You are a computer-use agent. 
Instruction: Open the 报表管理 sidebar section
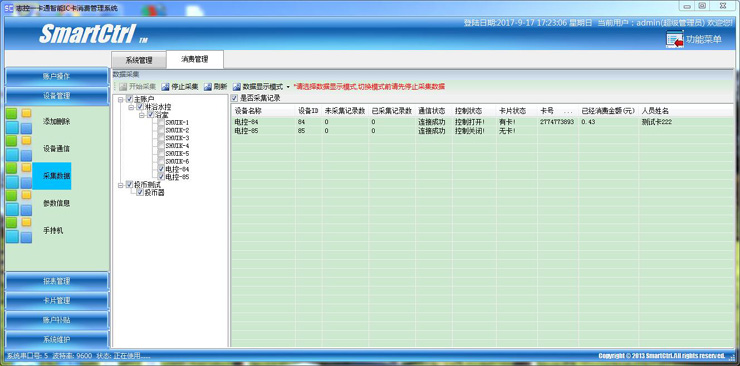click(x=57, y=281)
